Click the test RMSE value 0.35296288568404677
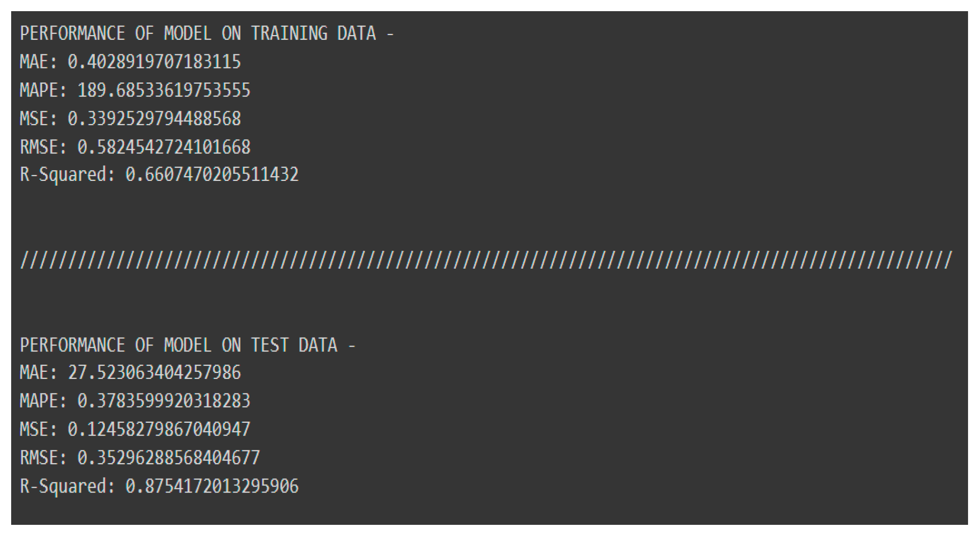980x536 pixels. pos(169,457)
